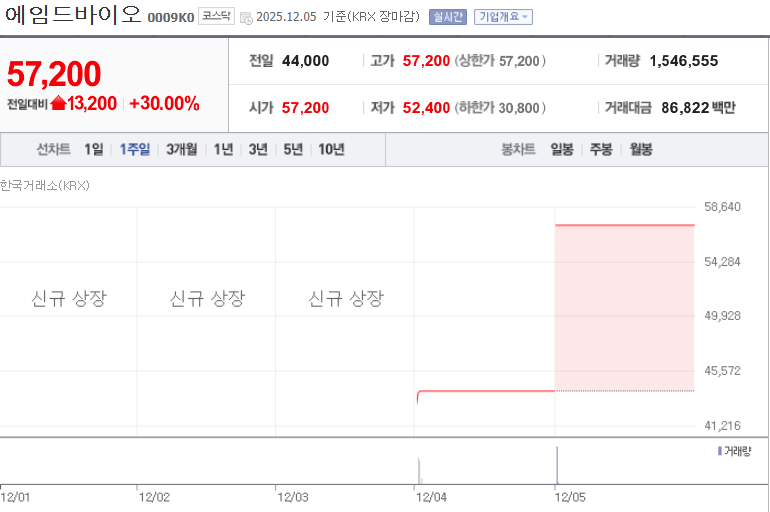
Task: Click the 12/03 date axis label
Action: [x=293, y=497]
